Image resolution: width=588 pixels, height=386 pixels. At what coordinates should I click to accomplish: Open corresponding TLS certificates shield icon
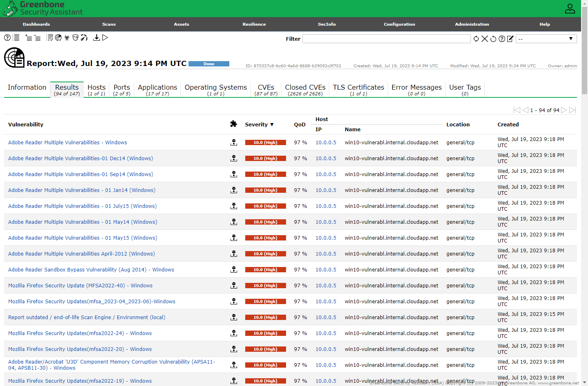point(75,37)
